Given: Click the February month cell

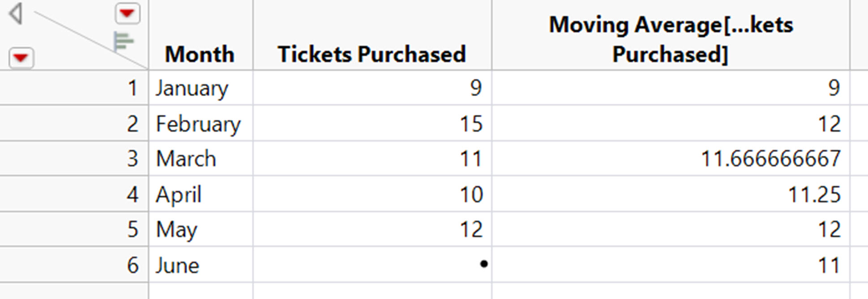Looking at the screenshot, I should pos(201,123).
